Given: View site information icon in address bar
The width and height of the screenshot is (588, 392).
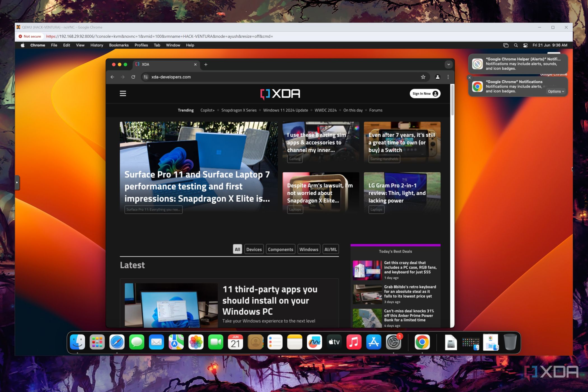Looking at the screenshot, I should tap(146, 77).
